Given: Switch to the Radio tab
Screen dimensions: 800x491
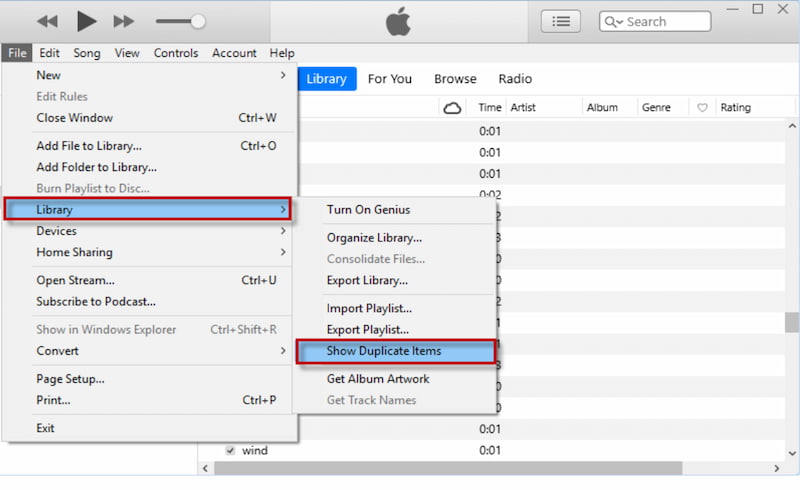Looking at the screenshot, I should click(x=515, y=79).
